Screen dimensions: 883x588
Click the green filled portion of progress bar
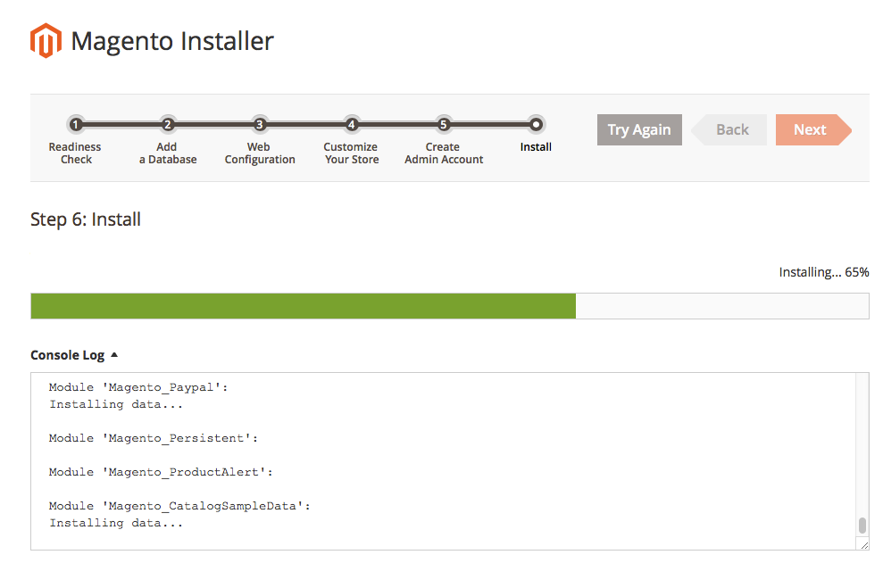tap(303, 306)
